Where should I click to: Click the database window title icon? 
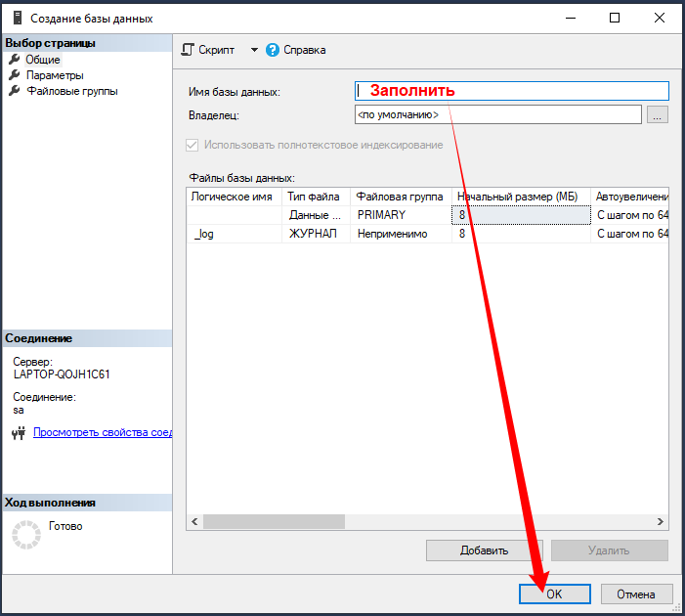pyautogui.click(x=17, y=18)
